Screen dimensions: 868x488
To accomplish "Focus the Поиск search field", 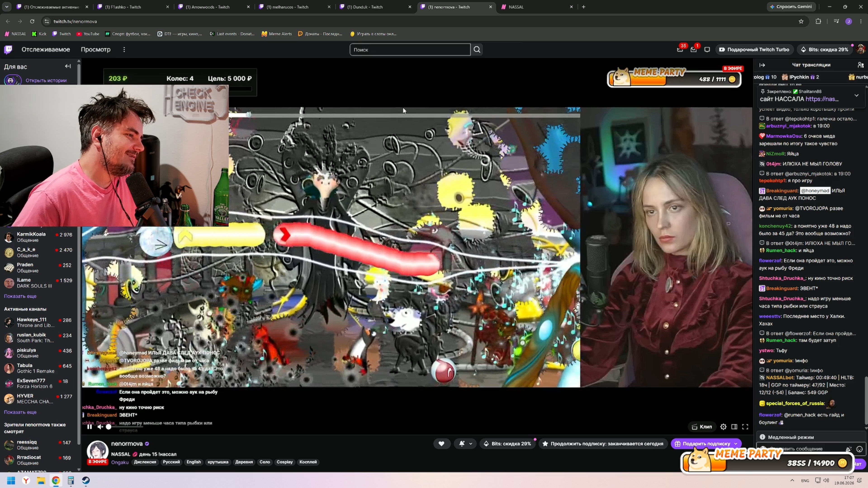I will point(410,50).
